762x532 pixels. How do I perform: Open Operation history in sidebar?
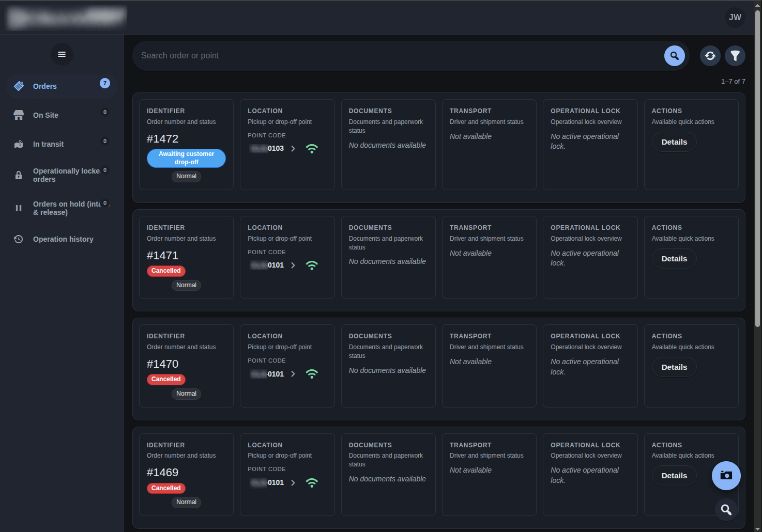pyautogui.click(x=63, y=239)
